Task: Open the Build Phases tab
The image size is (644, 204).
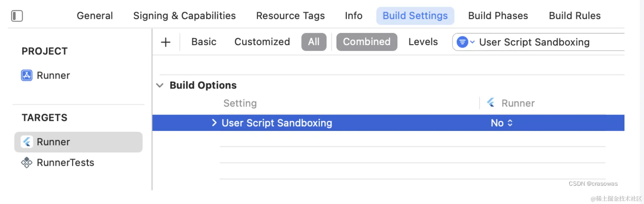Action: pyautogui.click(x=498, y=16)
